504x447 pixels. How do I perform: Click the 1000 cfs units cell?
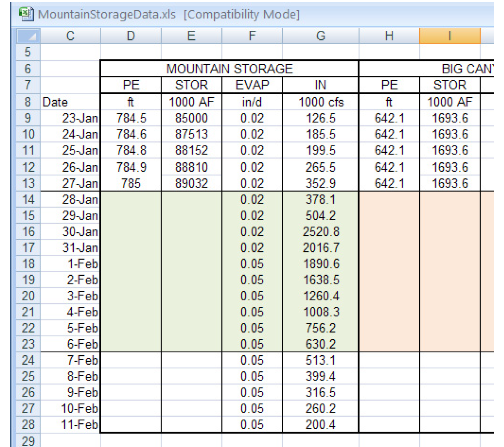pos(320,102)
